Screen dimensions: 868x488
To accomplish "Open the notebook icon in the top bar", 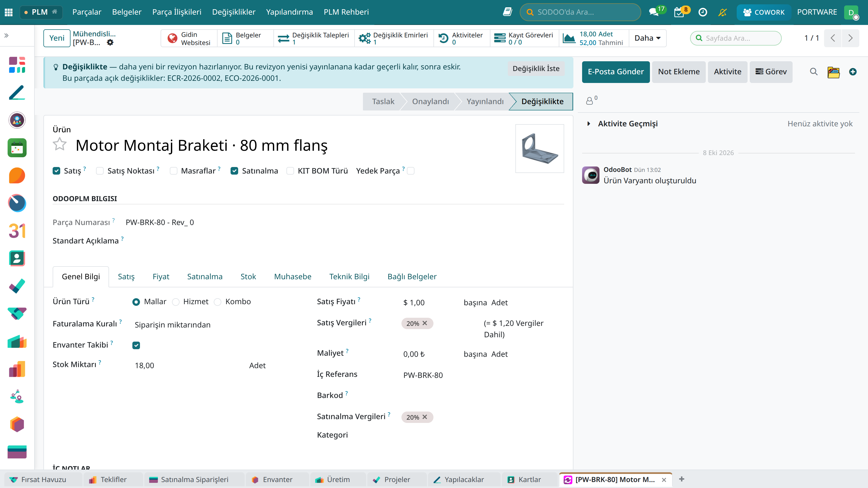I will click(x=507, y=12).
